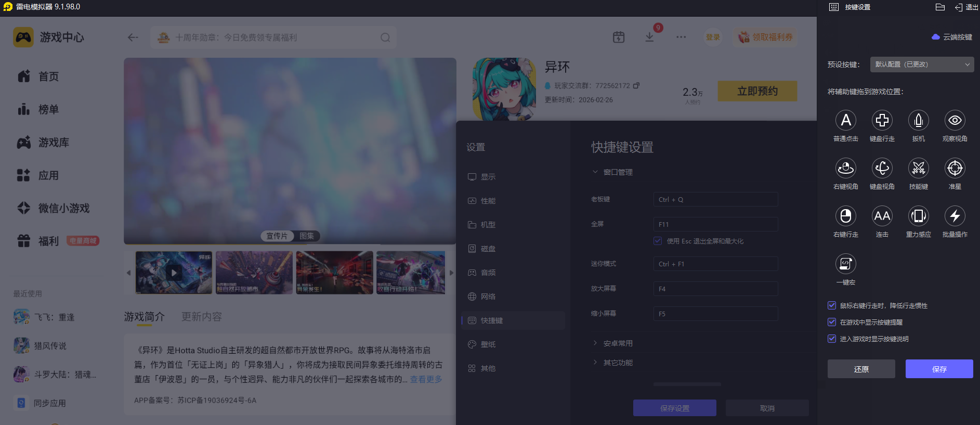The image size is (980, 425).
Task: Click 保存设置 in the settings dialog
Action: pyautogui.click(x=675, y=408)
